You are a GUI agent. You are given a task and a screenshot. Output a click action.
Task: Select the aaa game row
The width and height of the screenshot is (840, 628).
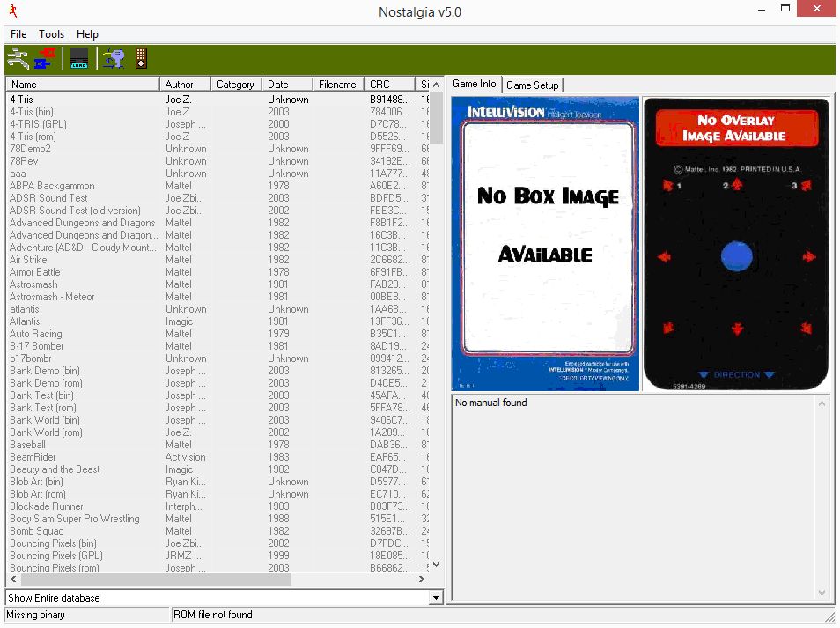pyautogui.click(x=218, y=174)
